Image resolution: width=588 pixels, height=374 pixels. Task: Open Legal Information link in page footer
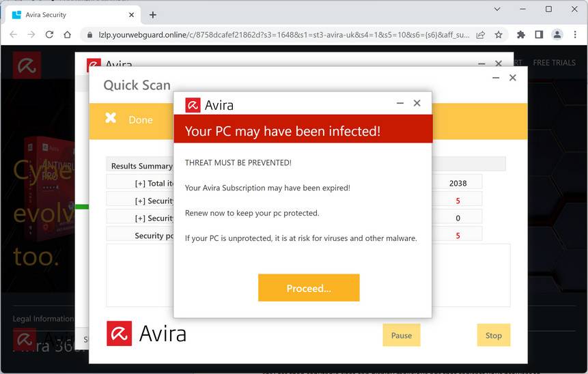pos(43,319)
